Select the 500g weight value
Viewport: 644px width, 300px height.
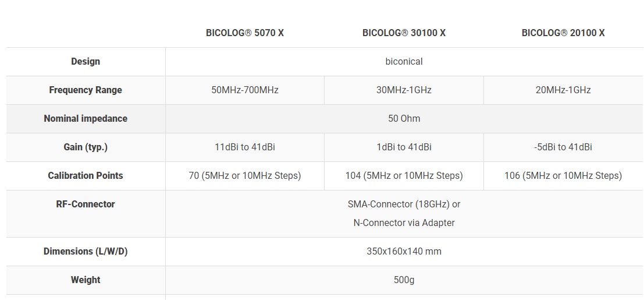404,280
